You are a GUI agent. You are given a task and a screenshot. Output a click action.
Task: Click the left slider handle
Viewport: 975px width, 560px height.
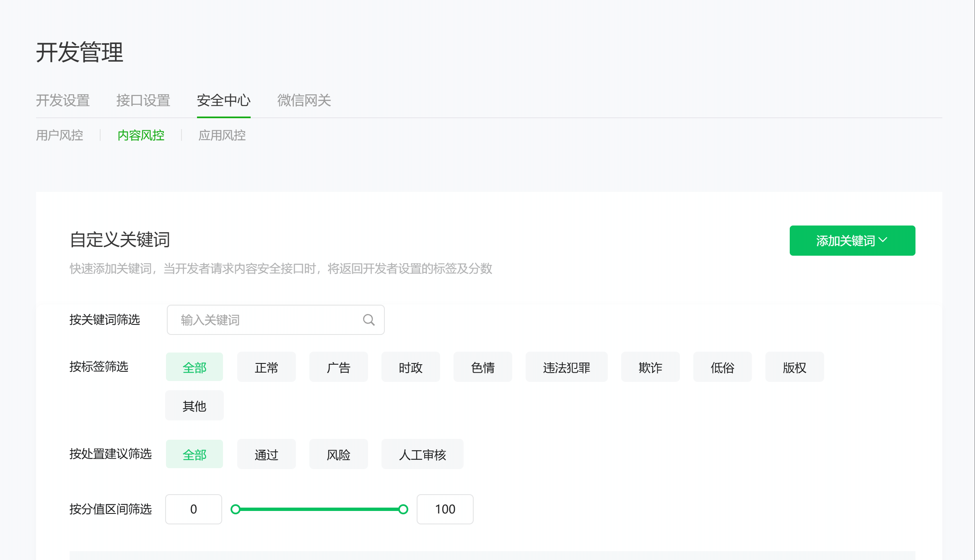(x=236, y=509)
